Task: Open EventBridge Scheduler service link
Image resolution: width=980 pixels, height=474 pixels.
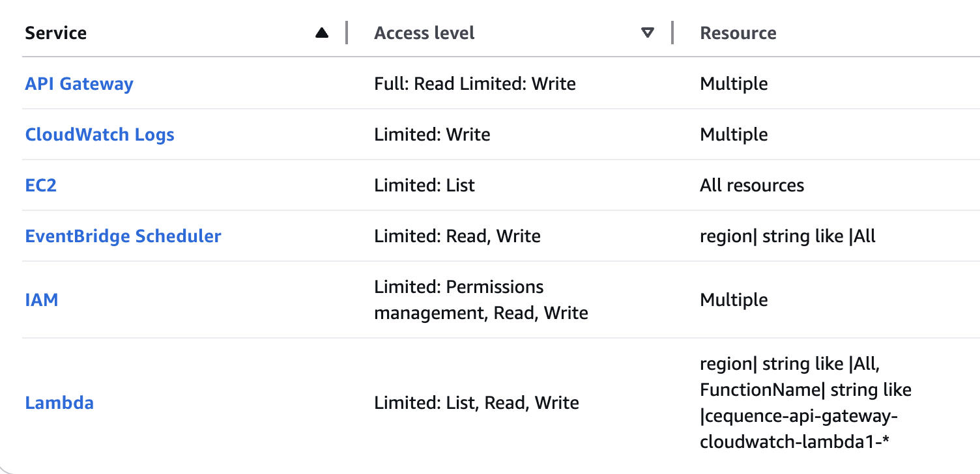Action: (x=123, y=236)
